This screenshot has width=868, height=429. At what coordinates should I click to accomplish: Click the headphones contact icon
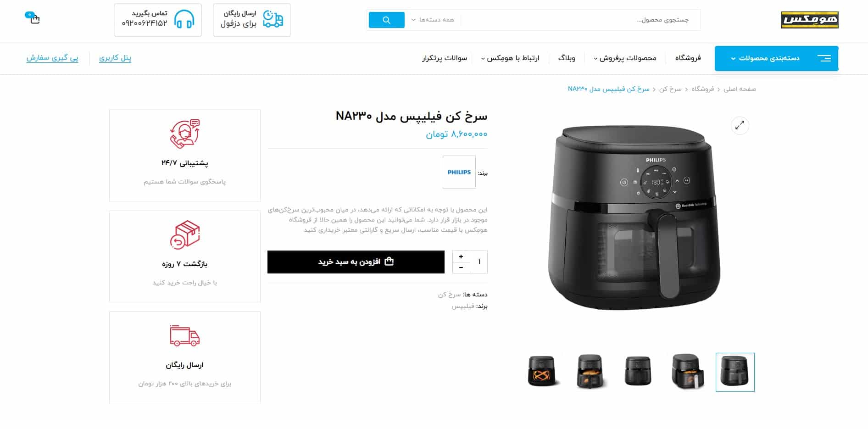(x=184, y=20)
